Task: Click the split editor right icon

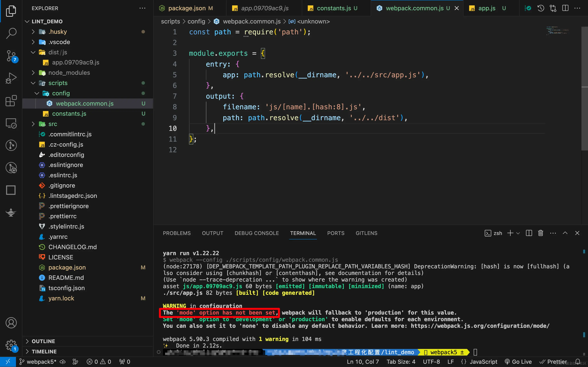Action: [565, 8]
